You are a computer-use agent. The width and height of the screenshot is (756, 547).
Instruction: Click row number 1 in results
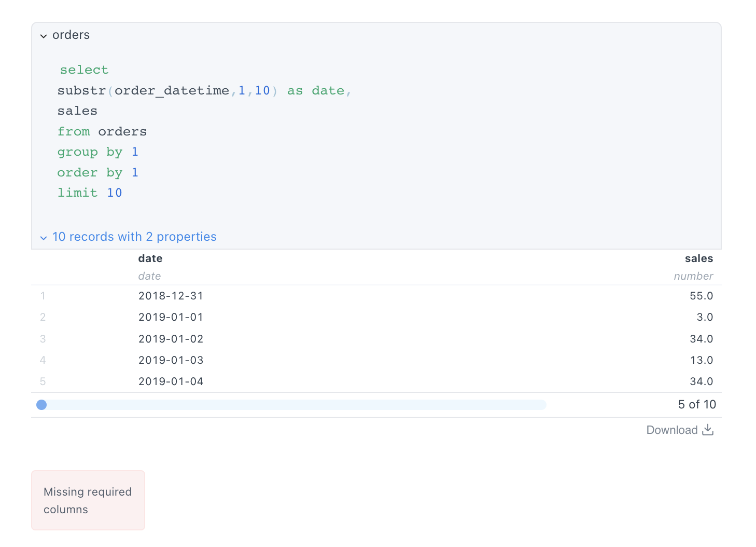pos(43,296)
